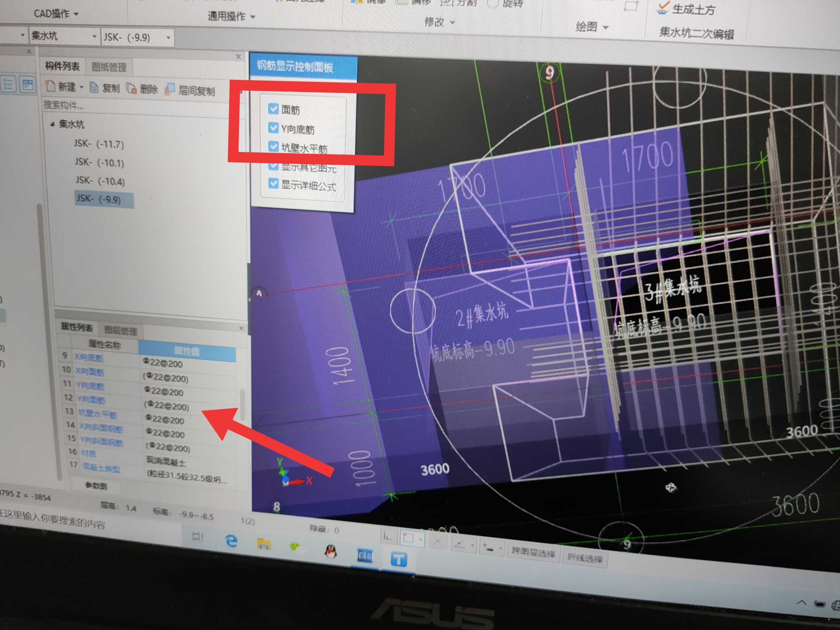
Task: Switch to list view icon in left panel
Action: pyautogui.click(x=8, y=84)
